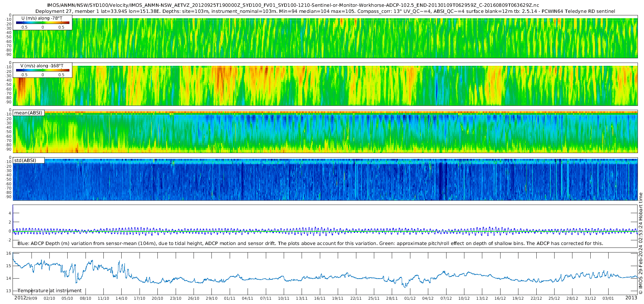Click the ADCP Depth variation caption text
The height and width of the screenshot is (304, 644).
pos(310,244)
